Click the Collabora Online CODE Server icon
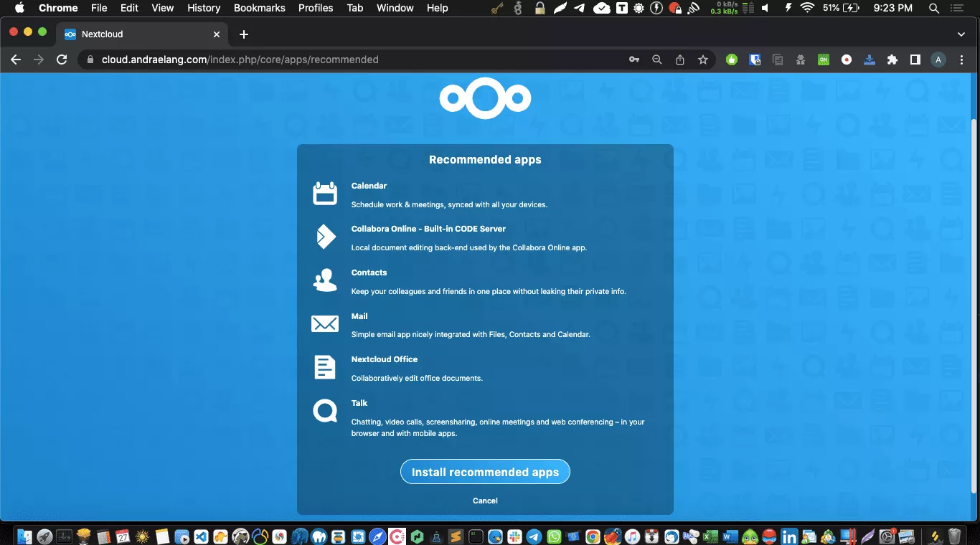 tap(325, 237)
